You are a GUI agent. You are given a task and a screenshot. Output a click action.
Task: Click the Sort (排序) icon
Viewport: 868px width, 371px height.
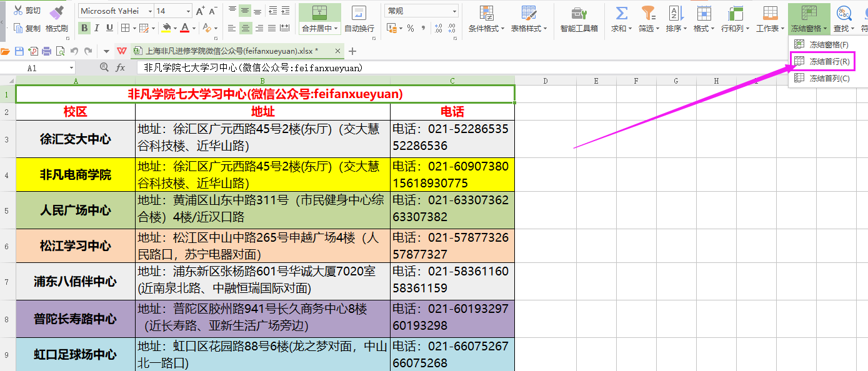pos(676,13)
